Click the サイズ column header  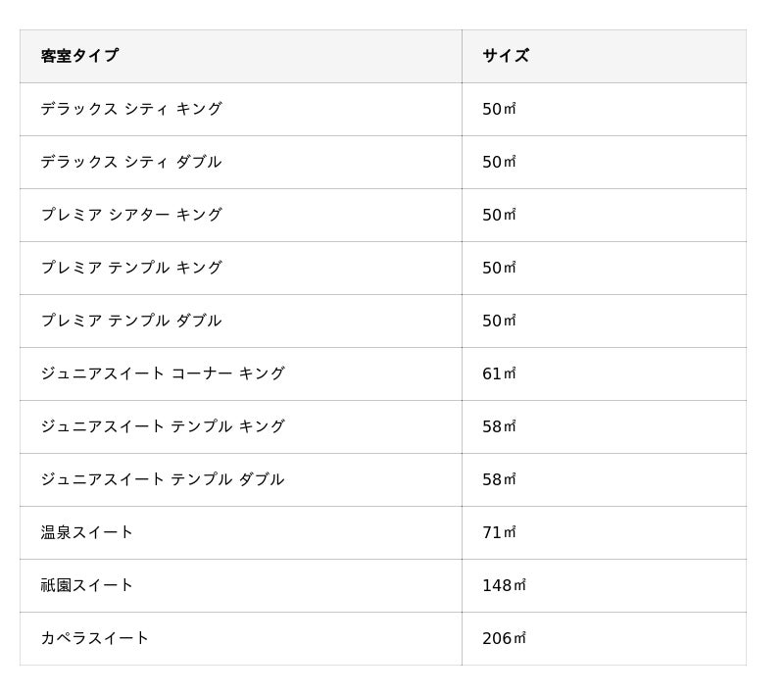(x=506, y=56)
